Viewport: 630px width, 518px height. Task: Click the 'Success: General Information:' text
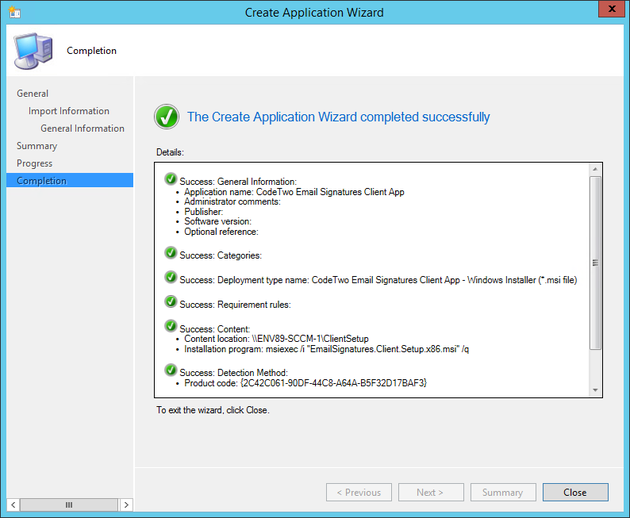coord(238,182)
